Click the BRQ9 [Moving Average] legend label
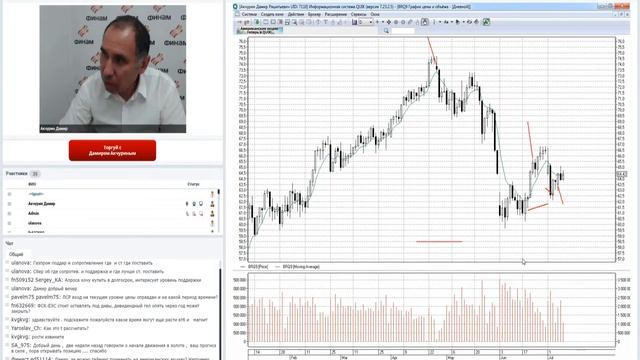640x360 pixels. point(301,267)
